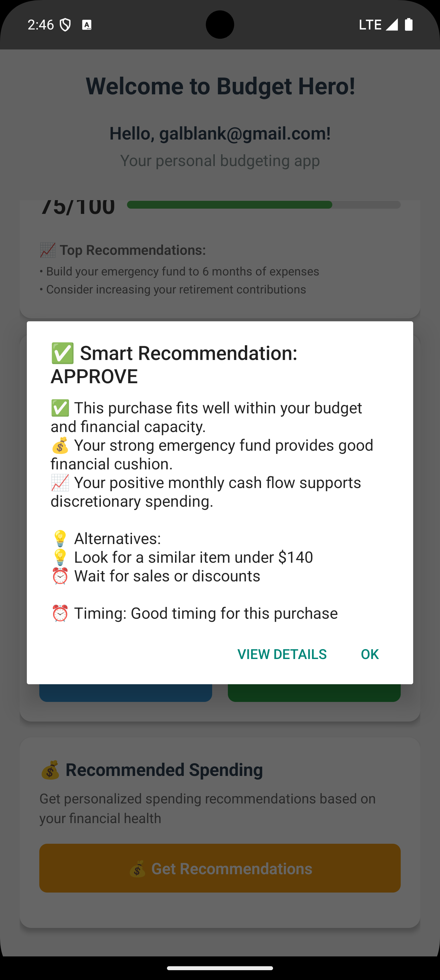Image resolution: width=440 pixels, height=980 pixels.
Task: Click the money bag icon by emergency fund text
Action: point(60,445)
